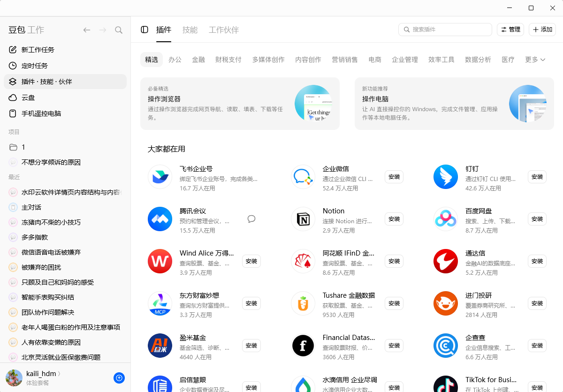Open 定时任务 in the sidebar

coord(65,66)
